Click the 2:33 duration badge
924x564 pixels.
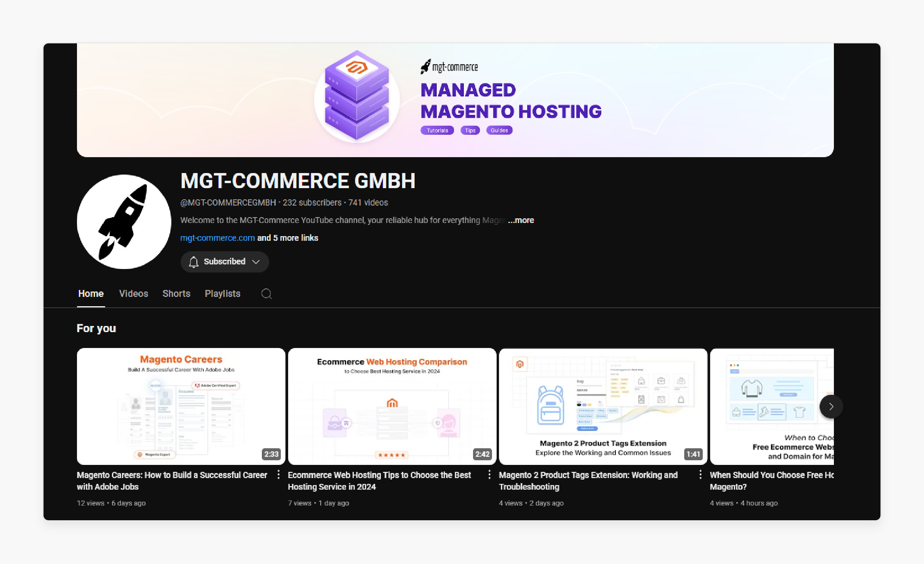[x=272, y=454]
